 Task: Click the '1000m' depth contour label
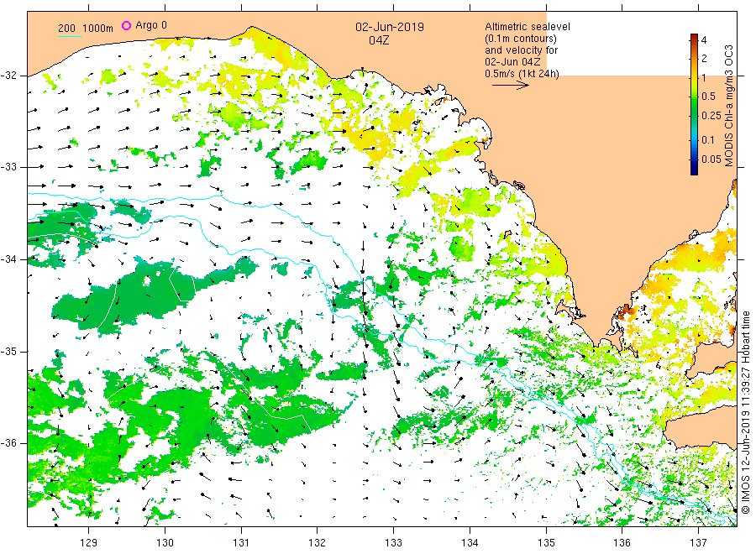[x=97, y=29]
